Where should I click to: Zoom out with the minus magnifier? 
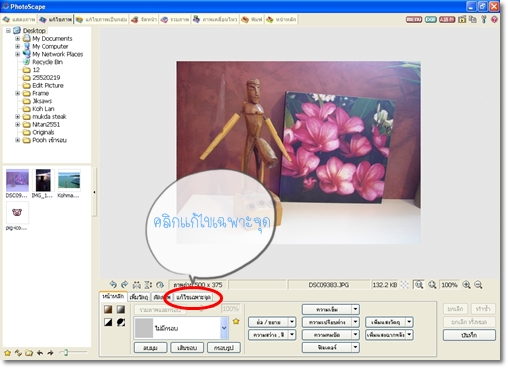coord(478,285)
